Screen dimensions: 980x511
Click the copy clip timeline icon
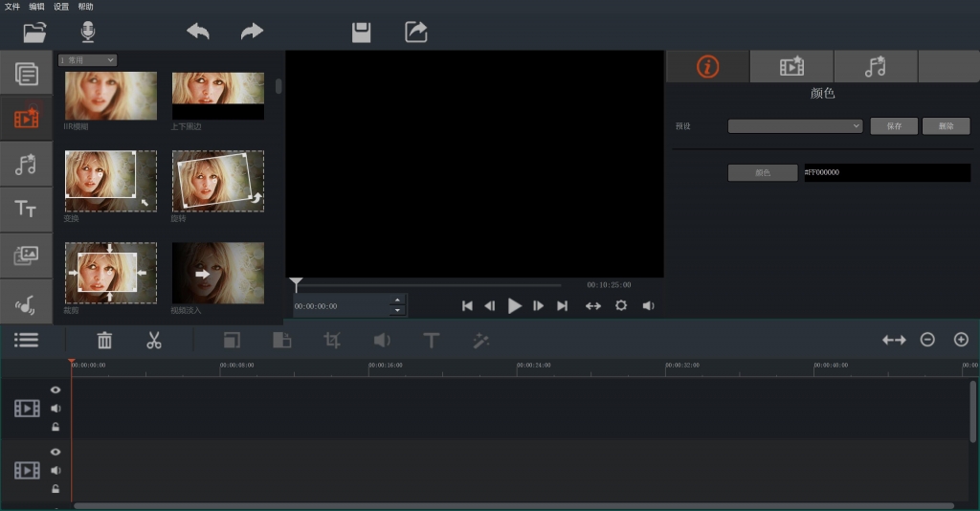coord(232,340)
